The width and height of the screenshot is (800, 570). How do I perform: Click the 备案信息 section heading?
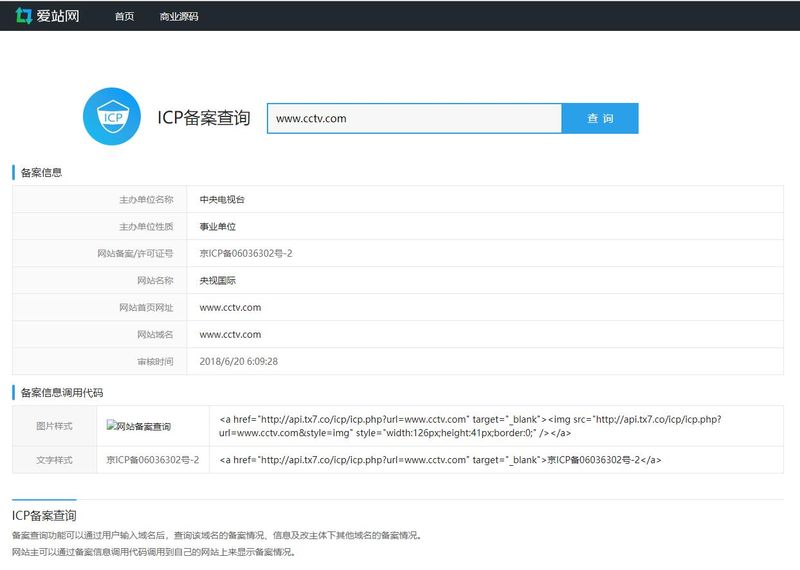(41, 172)
